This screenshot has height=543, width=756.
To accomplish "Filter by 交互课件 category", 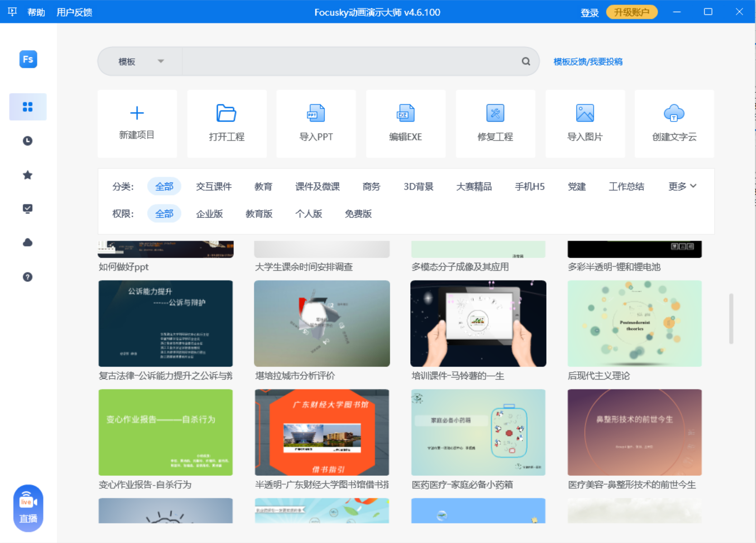I will 214,186.
